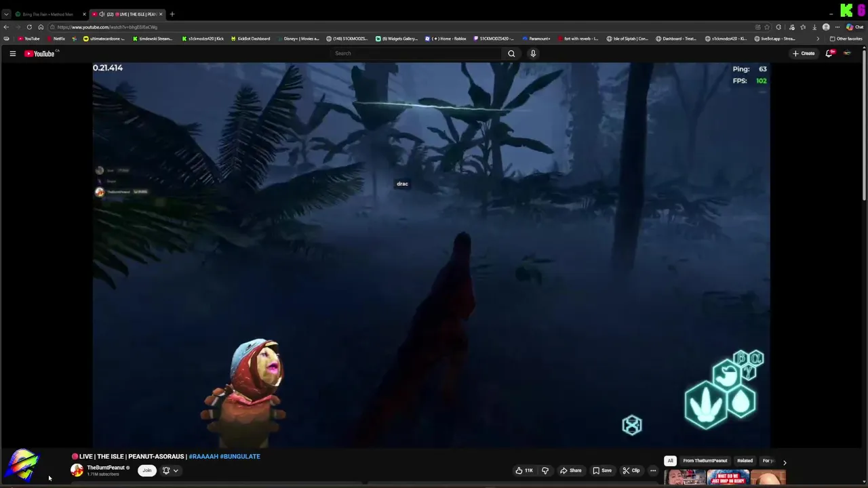Open subscription notification bell dropdown

[170, 470]
